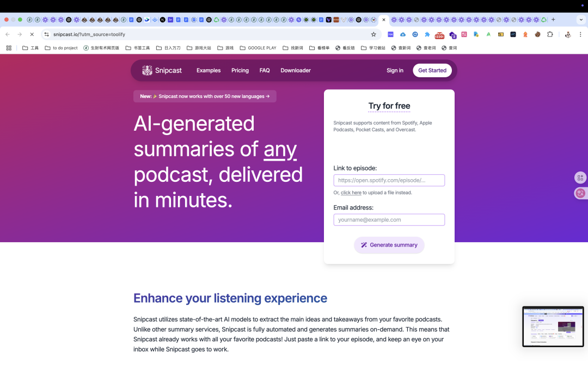
Task: Open the red 12201 extension icon
Action: tap(439, 35)
